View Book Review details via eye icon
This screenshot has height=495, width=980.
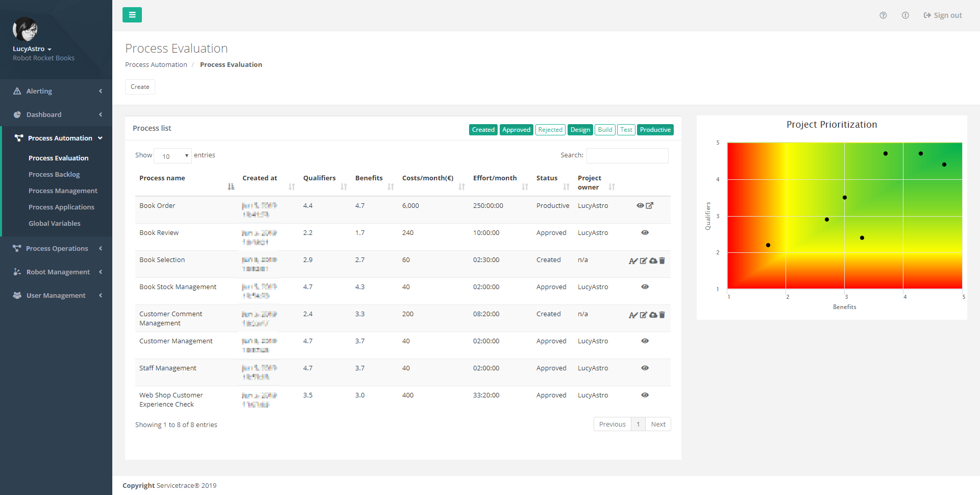645,232
